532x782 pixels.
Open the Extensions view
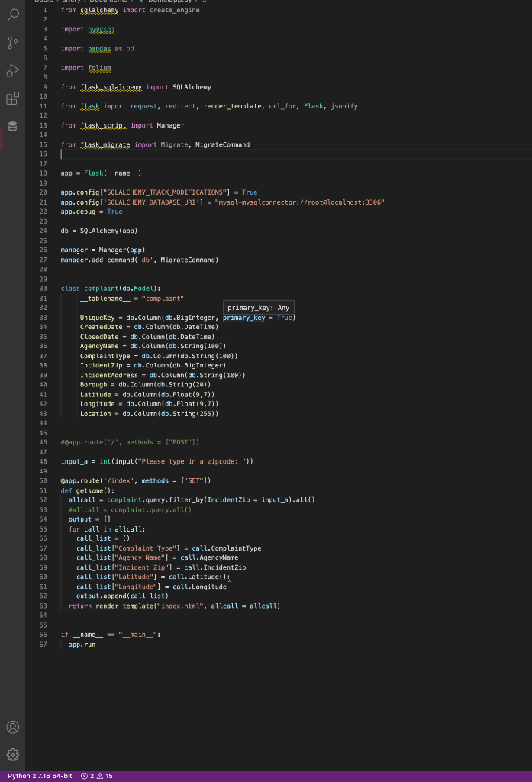pos(12,97)
